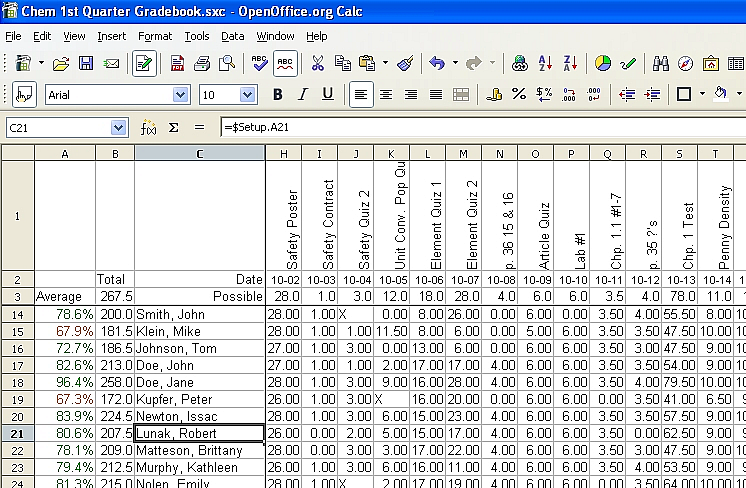Click the Decrease Indent icon
This screenshot has width=746, height=488.
627,95
